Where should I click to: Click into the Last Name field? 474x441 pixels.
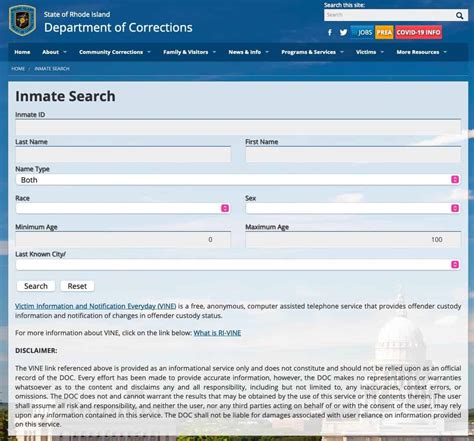coord(123,154)
